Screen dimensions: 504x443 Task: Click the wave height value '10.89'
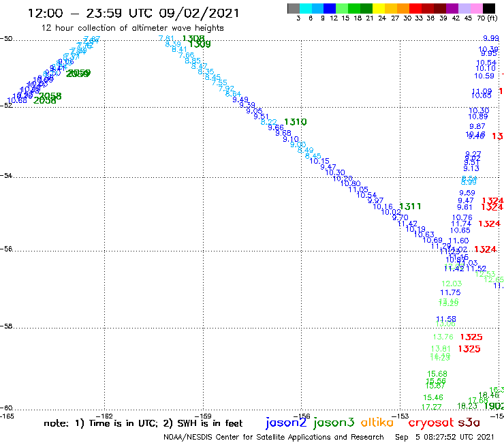[478, 117]
